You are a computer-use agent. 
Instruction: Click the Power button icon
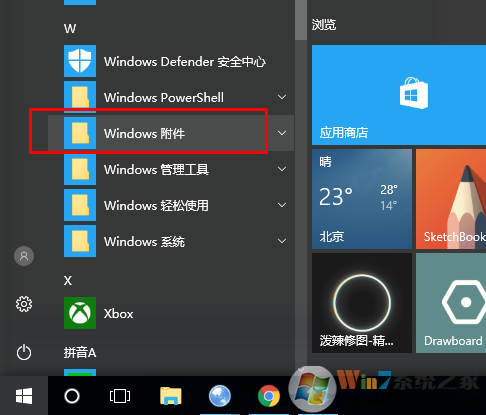(24, 352)
